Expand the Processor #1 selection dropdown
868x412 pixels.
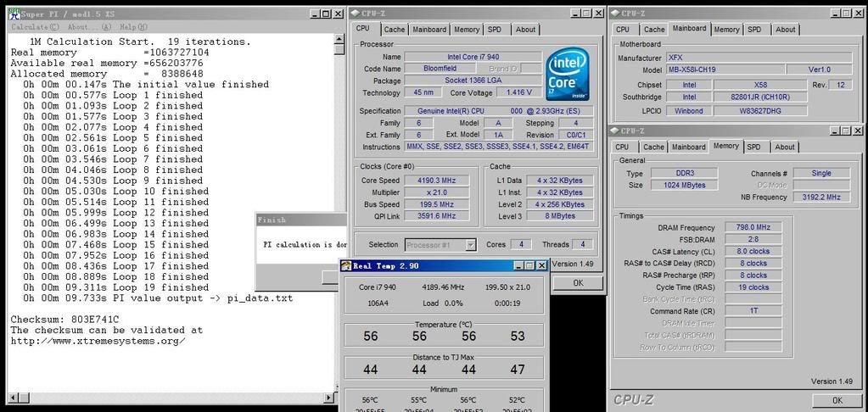point(471,245)
